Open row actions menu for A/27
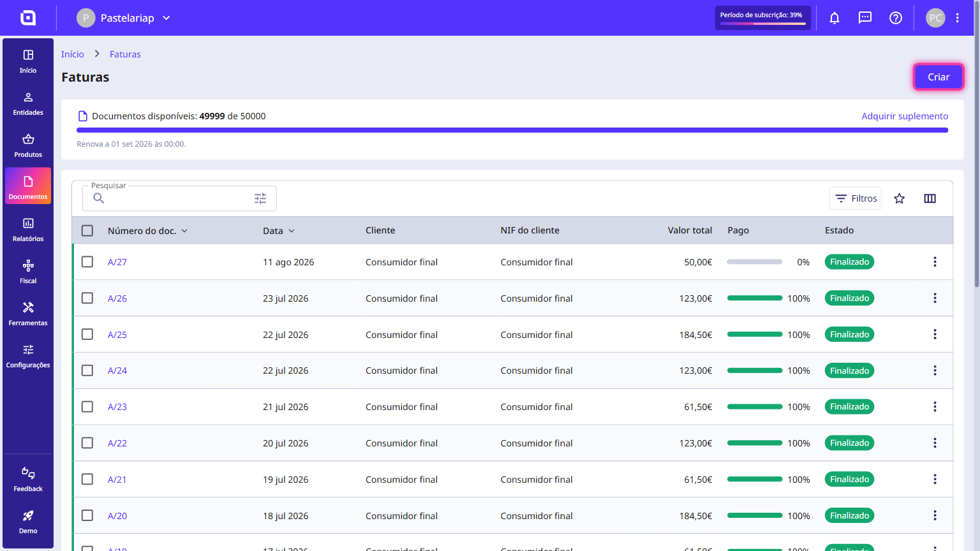 click(935, 261)
